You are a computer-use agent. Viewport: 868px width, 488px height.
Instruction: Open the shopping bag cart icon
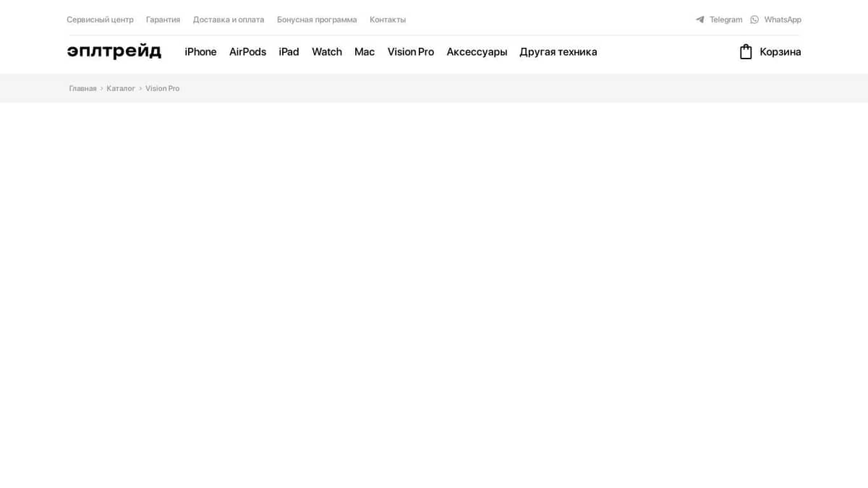tap(746, 52)
